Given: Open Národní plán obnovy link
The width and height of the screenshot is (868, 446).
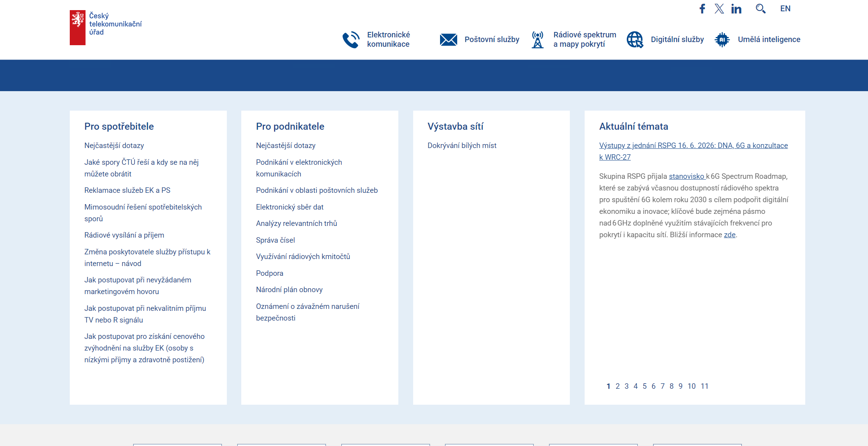Looking at the screenshot, I should click(289, 290).
